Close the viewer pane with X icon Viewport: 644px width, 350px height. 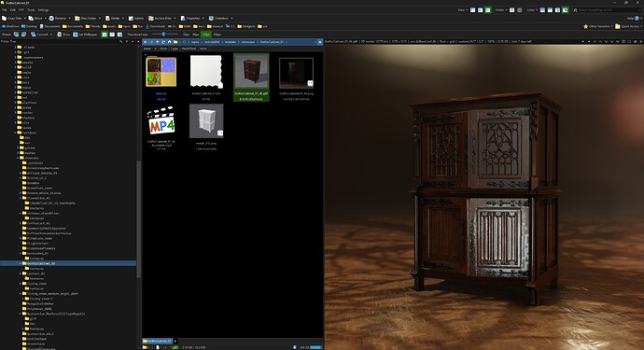click(x=640, y=41)
